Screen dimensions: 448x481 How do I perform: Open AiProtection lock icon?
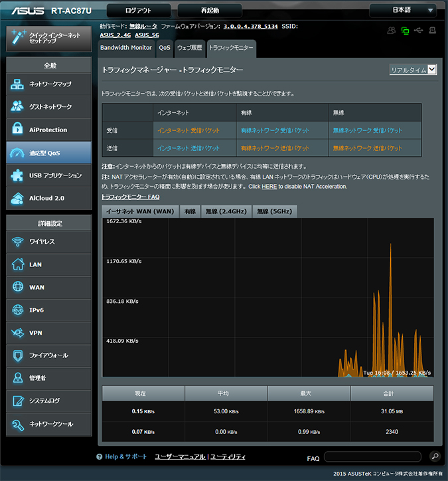pos(17,129)
